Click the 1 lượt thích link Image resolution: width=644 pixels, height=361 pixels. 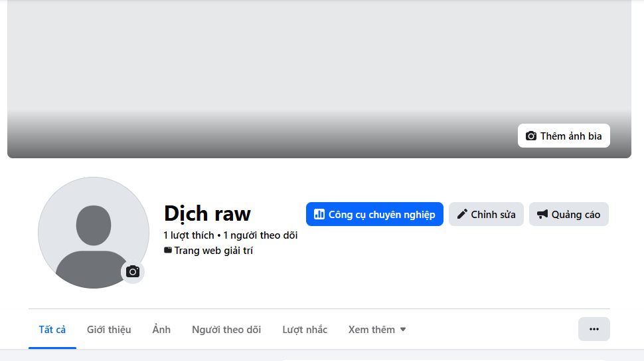tap(189, 235)
